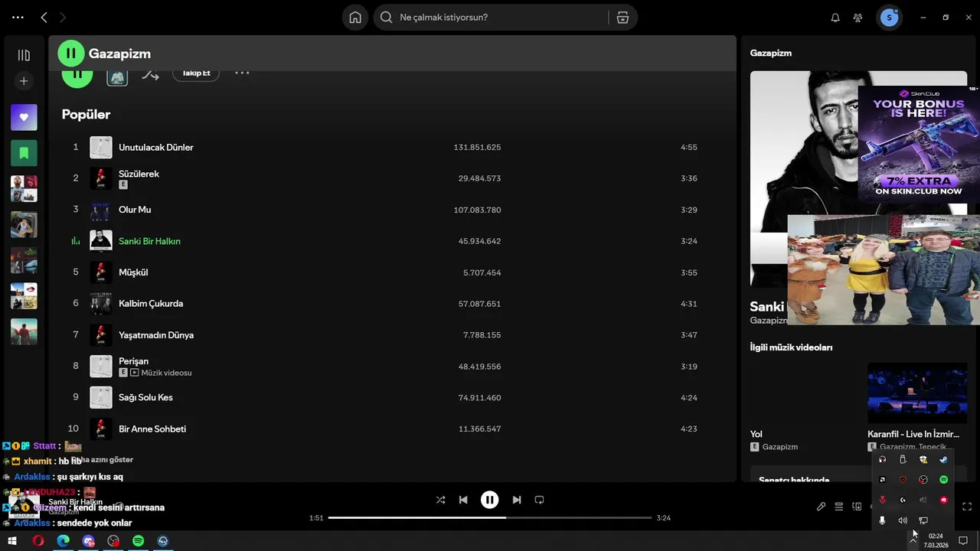Click the Kalbim Çukurda album cover
This screenshot has width=980, height=551.
[x=101, y=304]
